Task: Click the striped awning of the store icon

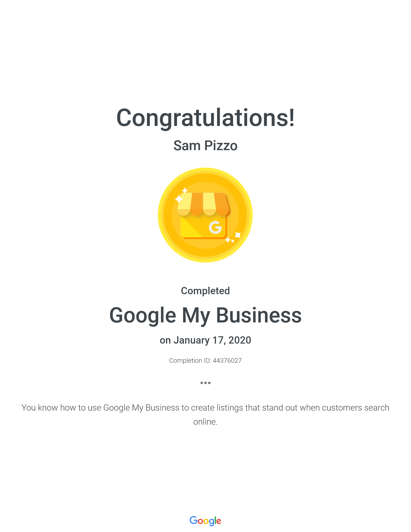Action: [203, 203]
